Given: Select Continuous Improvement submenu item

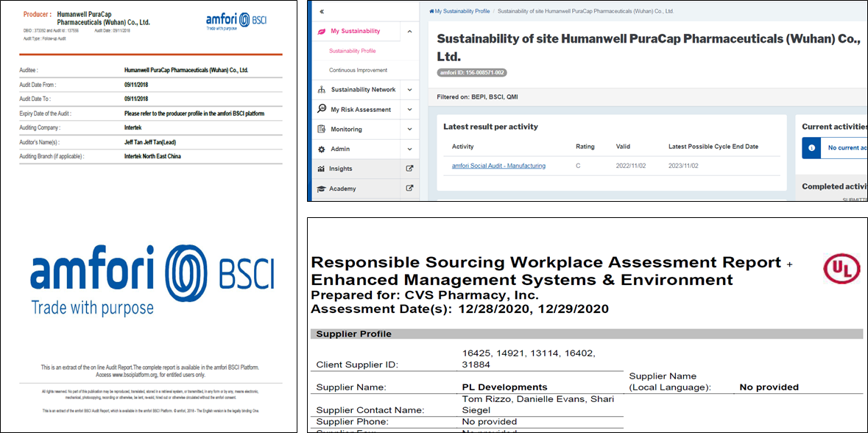Looking at the screenshot, I should click(358, 70).
